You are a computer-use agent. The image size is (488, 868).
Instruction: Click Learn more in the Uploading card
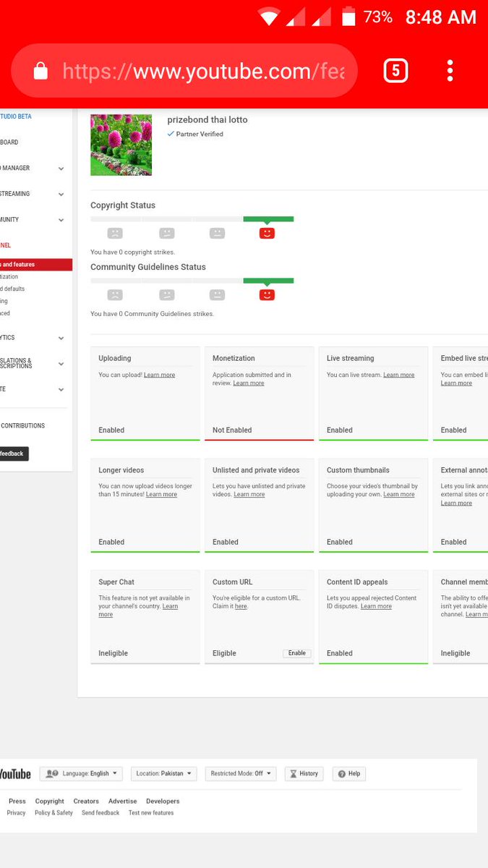tap(159, 375)
